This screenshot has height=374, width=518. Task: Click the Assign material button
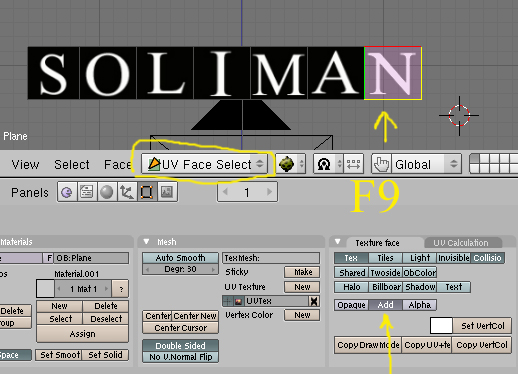(x=82, y=334)
